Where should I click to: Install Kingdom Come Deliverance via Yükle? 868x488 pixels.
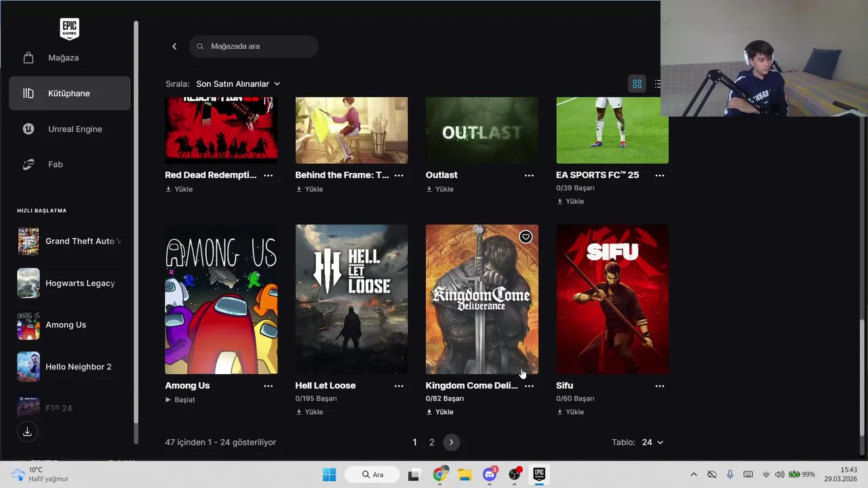[x=439, y=412]
